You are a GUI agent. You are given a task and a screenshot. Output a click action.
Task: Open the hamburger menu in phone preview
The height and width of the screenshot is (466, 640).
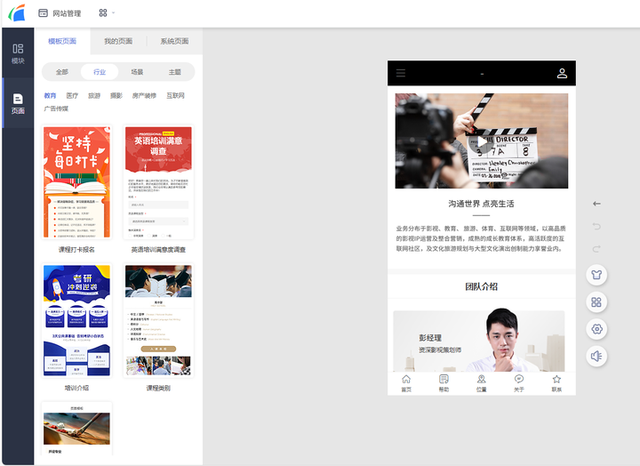pyautogui.click(x=401, y=73)
